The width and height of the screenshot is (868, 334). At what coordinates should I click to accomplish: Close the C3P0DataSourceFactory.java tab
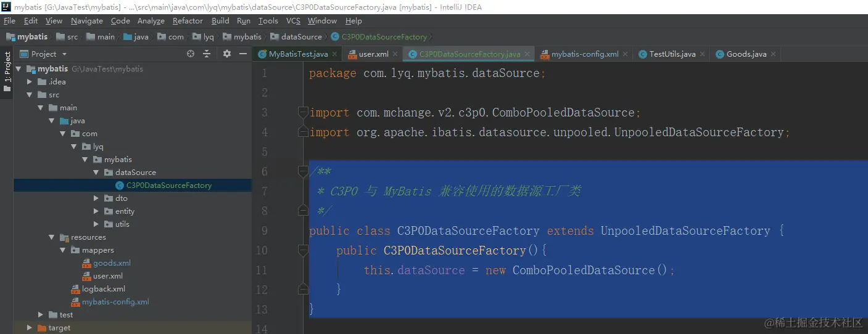[527, 54]
